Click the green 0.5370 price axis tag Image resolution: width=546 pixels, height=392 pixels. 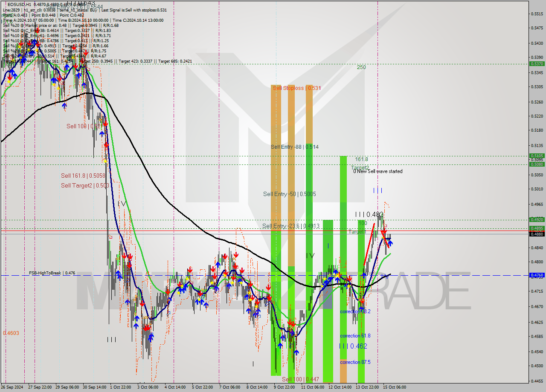(537, 63)
